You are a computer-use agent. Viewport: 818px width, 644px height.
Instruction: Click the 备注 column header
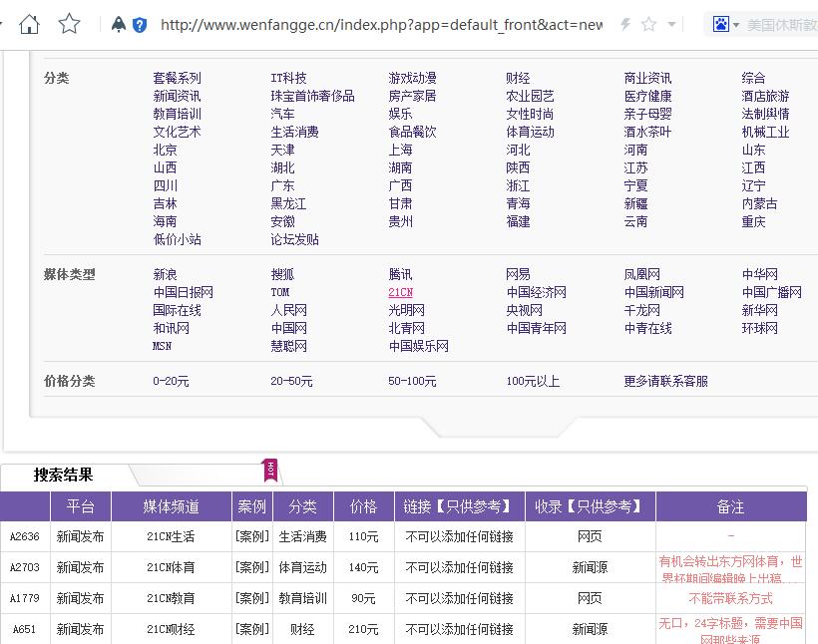click(x=731, y=506)
